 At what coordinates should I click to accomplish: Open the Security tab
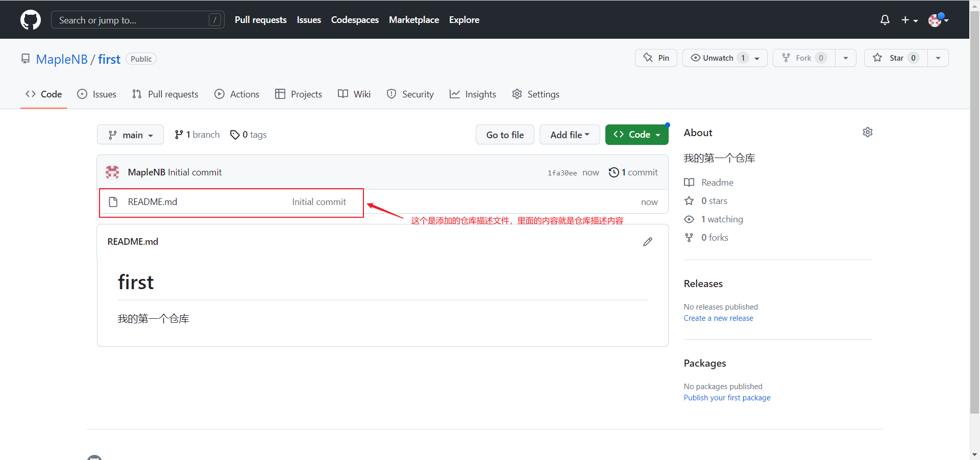(410, 94)
